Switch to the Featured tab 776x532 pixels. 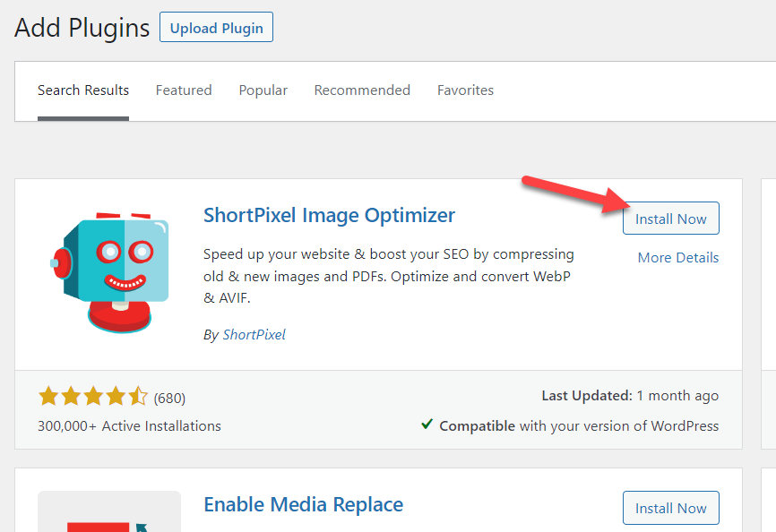[184, 90]
